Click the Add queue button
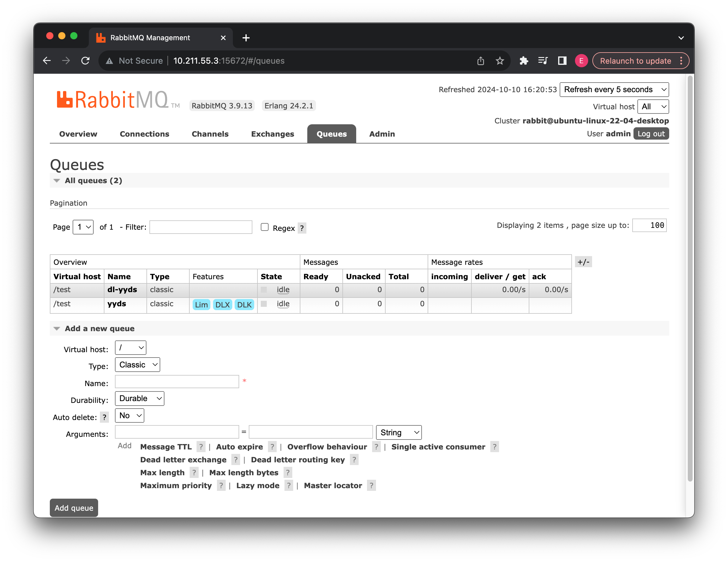The height and width of the screenshot is (562, 728). 74,508
